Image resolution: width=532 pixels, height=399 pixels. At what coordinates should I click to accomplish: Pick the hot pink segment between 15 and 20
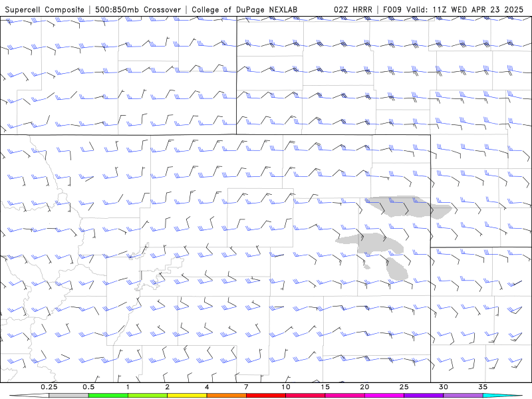pos(344,396)
